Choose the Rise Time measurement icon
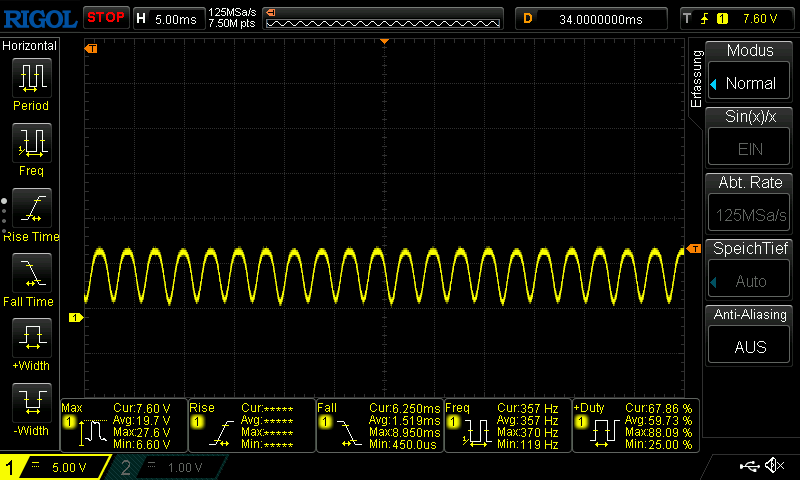Screen dimensions: 800x480 (30, 208)
